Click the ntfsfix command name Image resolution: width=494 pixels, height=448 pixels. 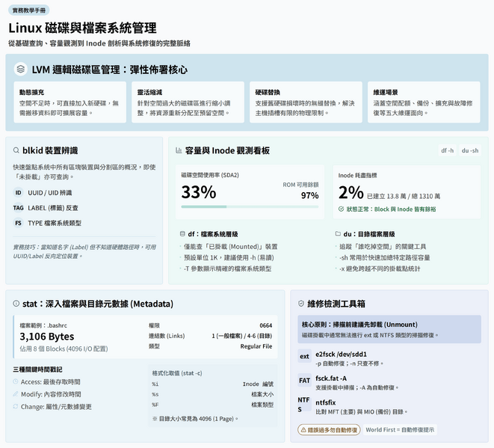click(325, 402)
